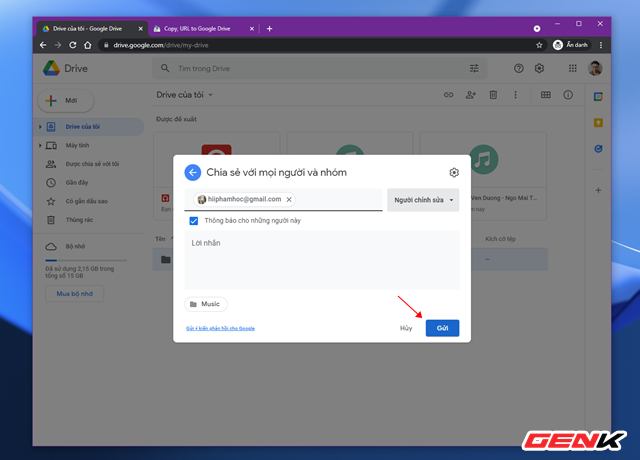Close the 'Copy, URL to Google Drive' tab
This screenshot has width=640, height=460.
251,29
